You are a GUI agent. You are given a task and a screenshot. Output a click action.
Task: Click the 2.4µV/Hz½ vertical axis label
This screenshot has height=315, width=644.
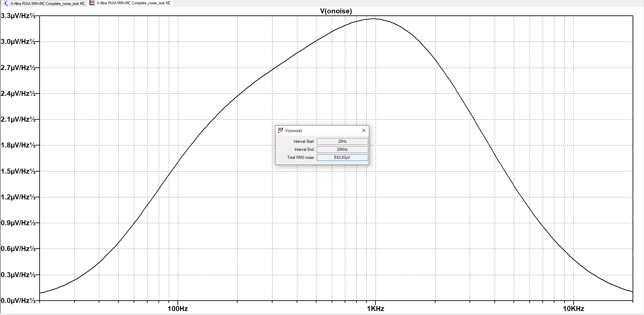click(x=18, y=93)
